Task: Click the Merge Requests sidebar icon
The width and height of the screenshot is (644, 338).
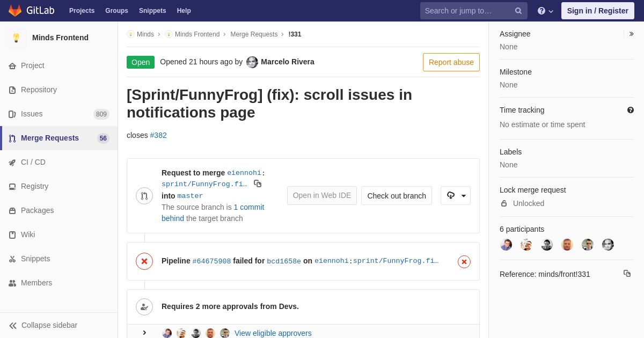Action: (x=12, y=138)
